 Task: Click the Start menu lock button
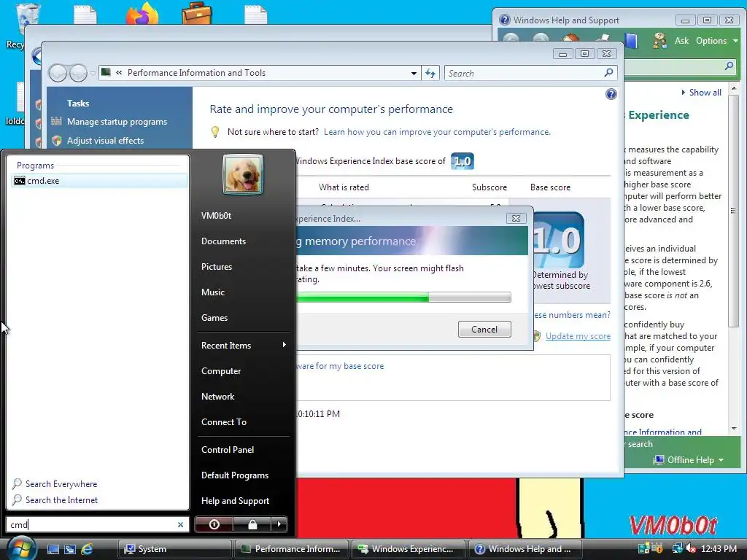(x=252, y=524)
